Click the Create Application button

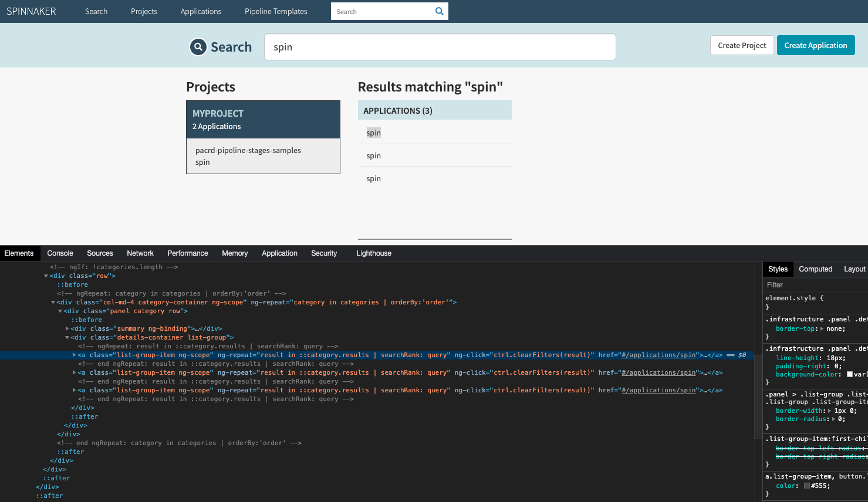tap(815, 45)
